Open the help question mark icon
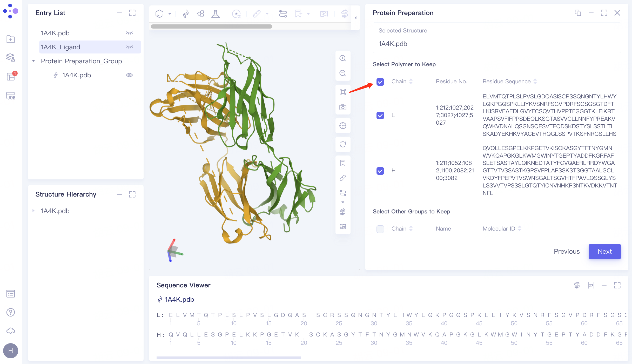 (x=11, y=312)
